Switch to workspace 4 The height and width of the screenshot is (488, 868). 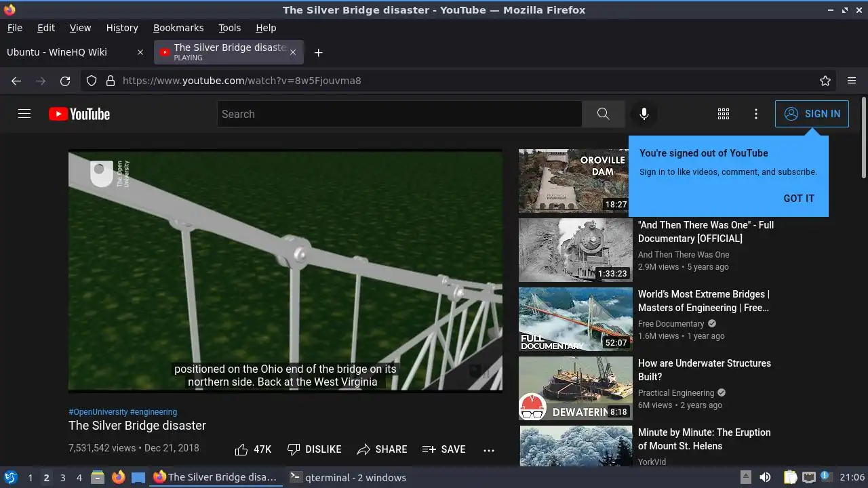pyautogui.click(x=79, y=477)
